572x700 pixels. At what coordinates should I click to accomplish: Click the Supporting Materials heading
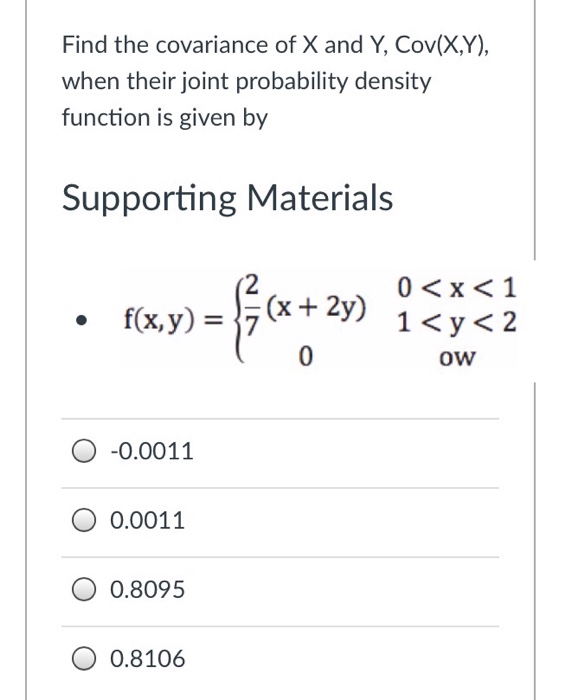pos(227,198)
